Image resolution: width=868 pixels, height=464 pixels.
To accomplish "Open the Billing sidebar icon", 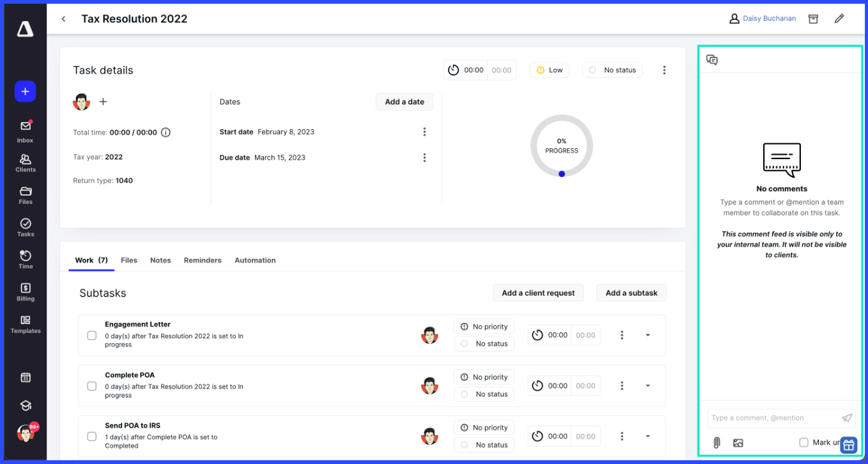I will 25,291.
